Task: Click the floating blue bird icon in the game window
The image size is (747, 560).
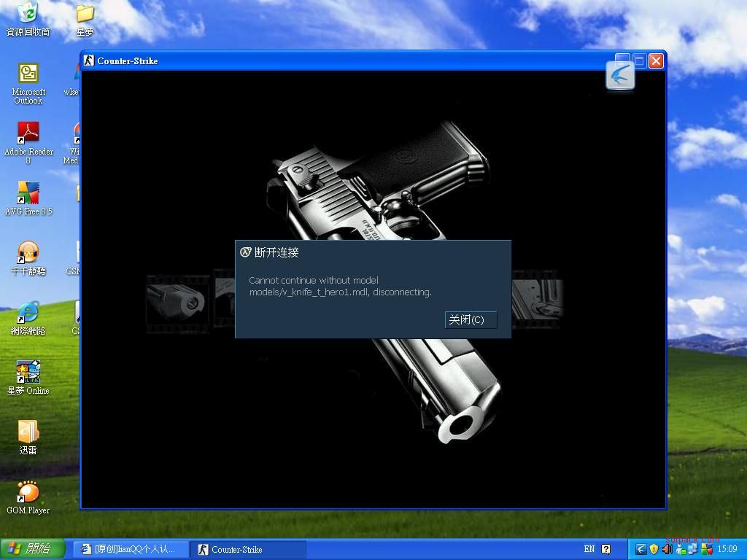Action: (620, 76)
